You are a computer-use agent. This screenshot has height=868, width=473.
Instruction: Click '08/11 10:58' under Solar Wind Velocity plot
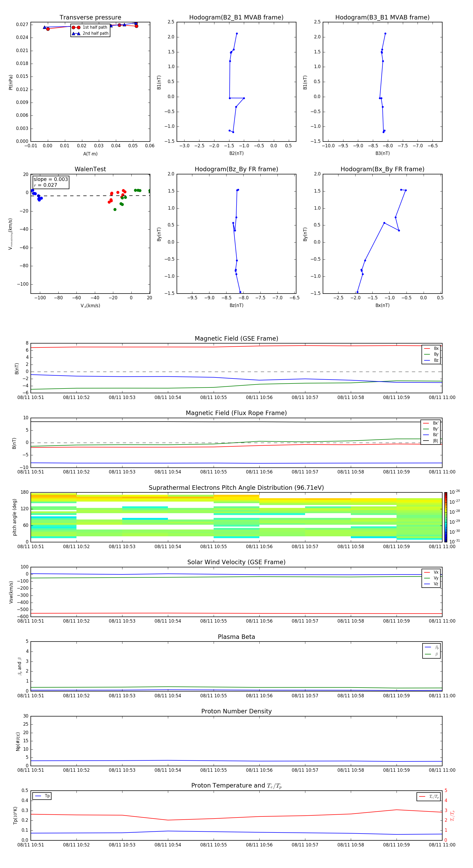click(x=351, y=621)
